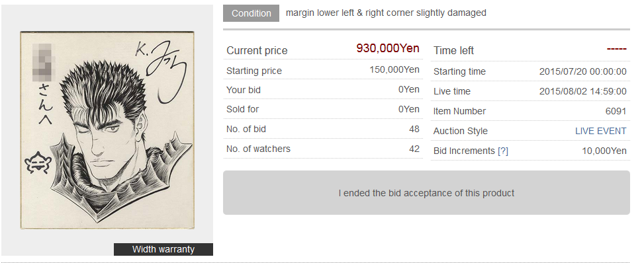
Task: Follow the LIVE EVENT auction style link
Action: point(600,131)
